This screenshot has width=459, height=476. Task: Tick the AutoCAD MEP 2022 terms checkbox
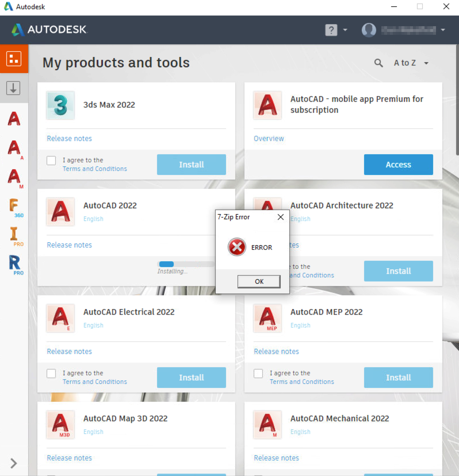(x=258, y=373)
